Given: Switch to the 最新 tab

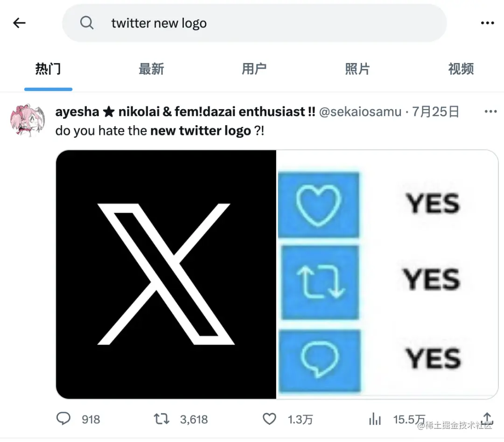Looking at the screenshot, I should pyautogui.click(x=151, y=69).
